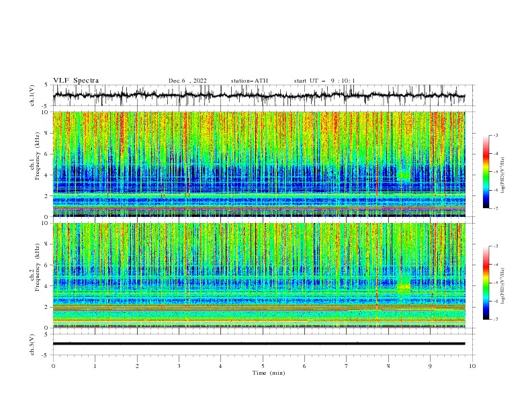Viewport: 532px width, 411px height.
Task: Click the time axis tick label "2"
Action: [x=137, y=366]
